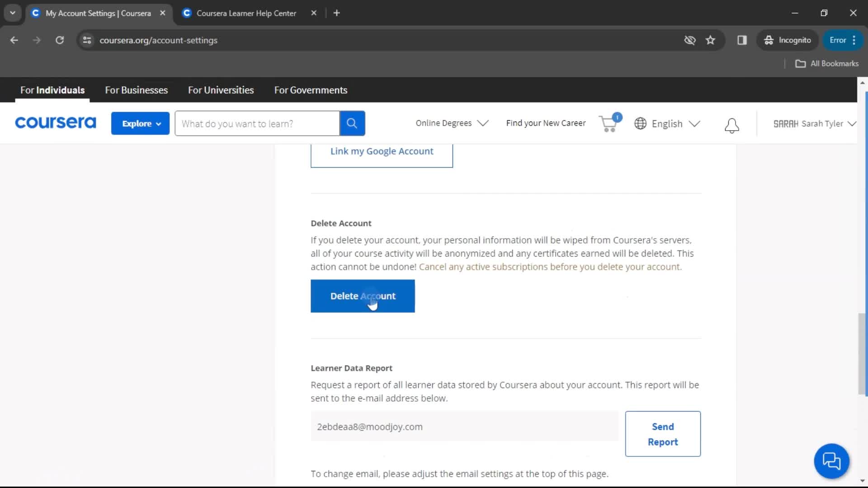Open the Chrome menu next to Error
This screenshot has width=868, height=488.
point(854,40)
